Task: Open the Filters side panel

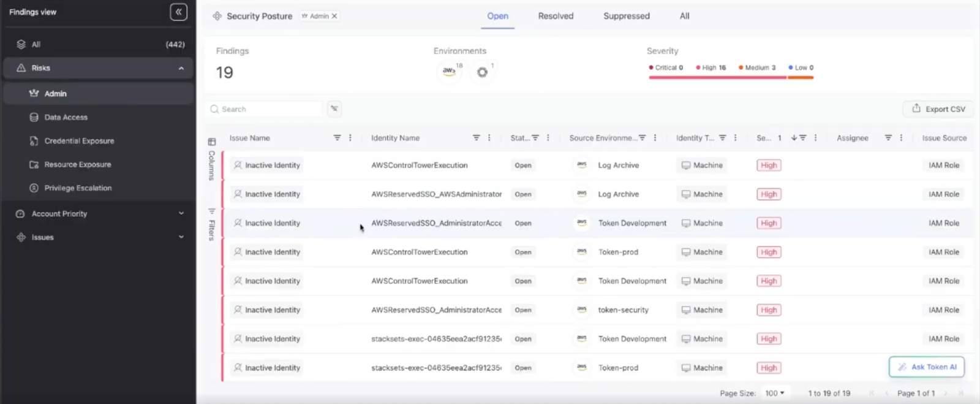Action: pyautogui.click(x=212, y=224)
